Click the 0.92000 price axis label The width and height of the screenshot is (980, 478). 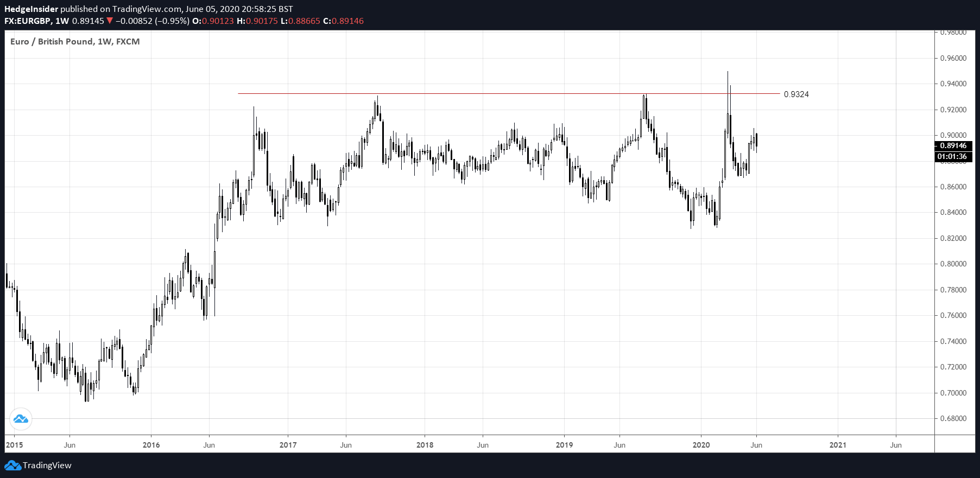click(953, 110)
